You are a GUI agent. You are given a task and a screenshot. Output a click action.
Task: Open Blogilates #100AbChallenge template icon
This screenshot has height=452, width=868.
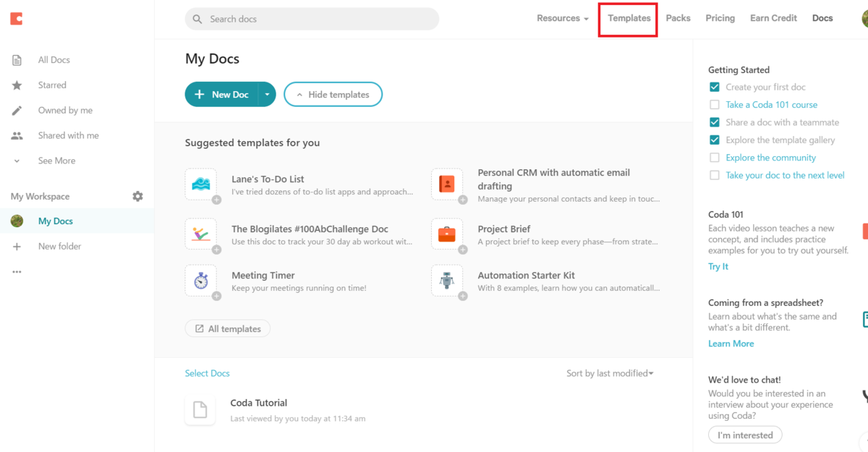(x=200, y=234)
